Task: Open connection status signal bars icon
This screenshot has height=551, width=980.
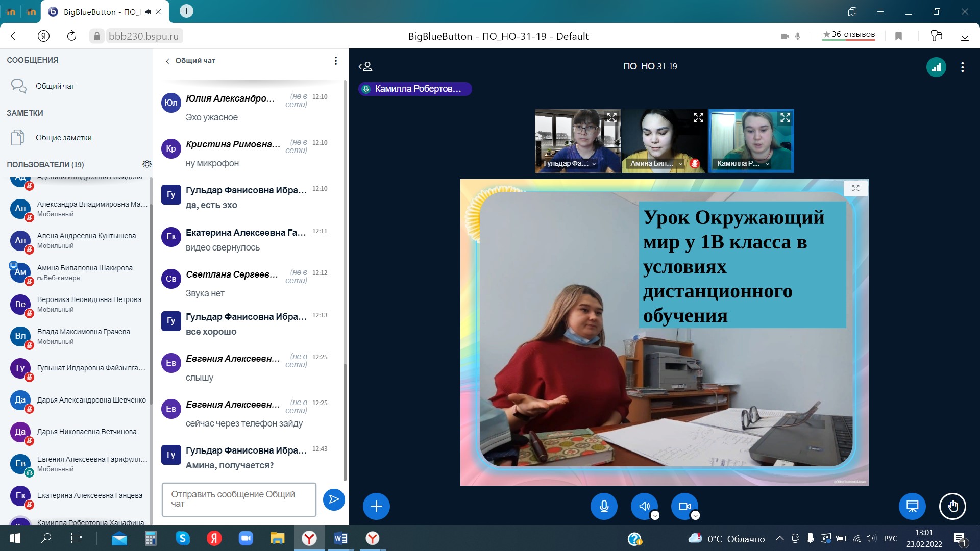Action: click(x=936, y=67)
